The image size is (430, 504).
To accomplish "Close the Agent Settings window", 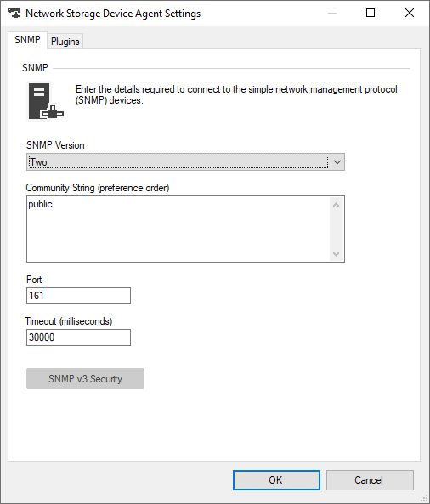I will [x=410, y=13].
